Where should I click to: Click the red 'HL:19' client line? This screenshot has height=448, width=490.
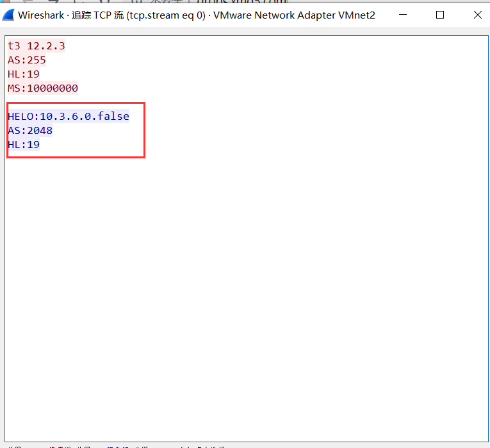[24, 74]
